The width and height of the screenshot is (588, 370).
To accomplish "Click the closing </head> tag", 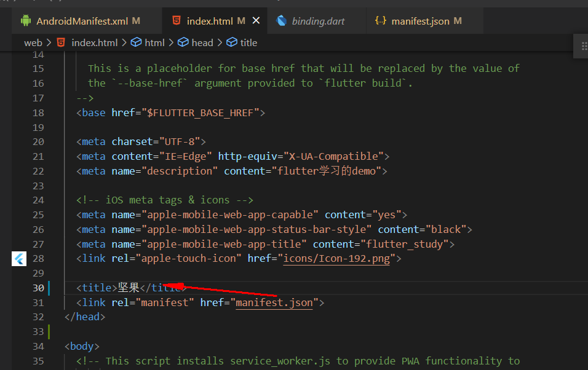I will (85, 317).
